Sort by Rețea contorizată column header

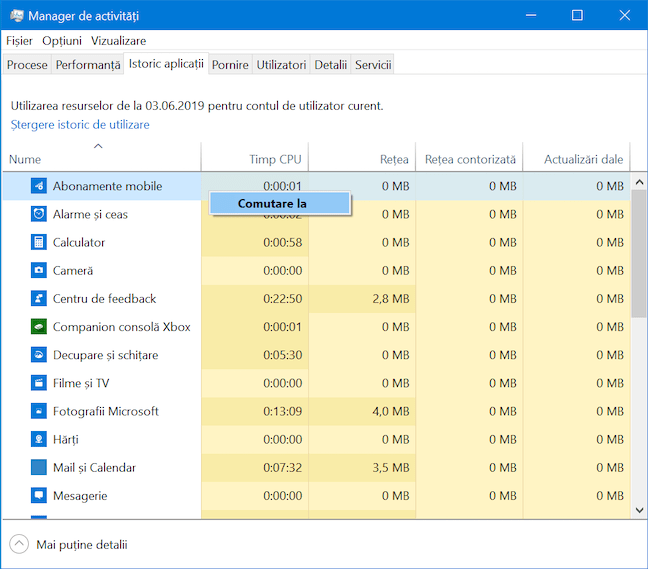[x=469, y=157]
